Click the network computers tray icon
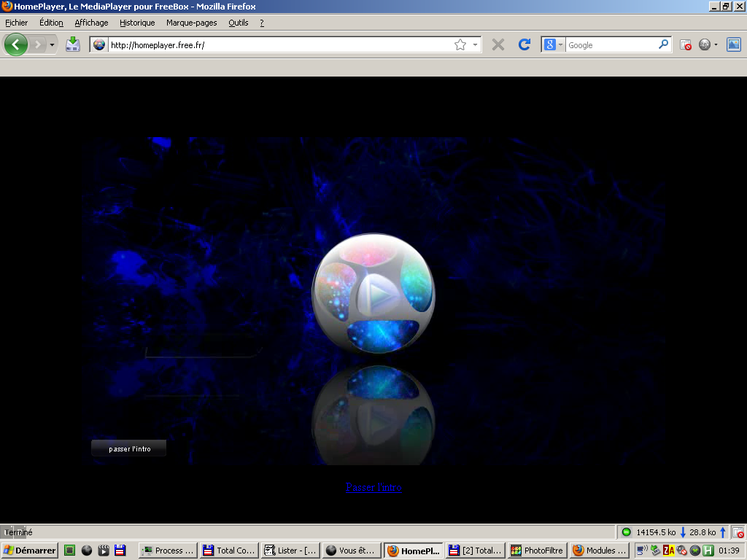The image size is (747, 560). tap(642, 550)
